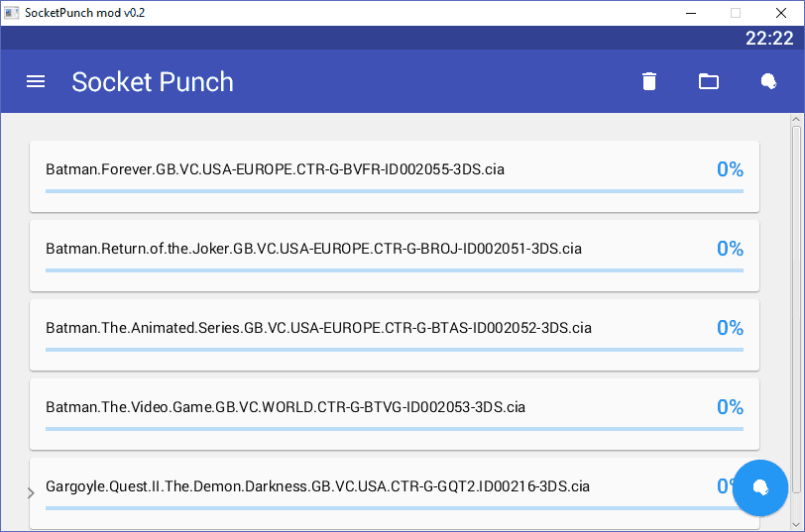805x532 pixels.
Task: Click Batman Return of the Joker progress bar
Action: tap(395, 270)
